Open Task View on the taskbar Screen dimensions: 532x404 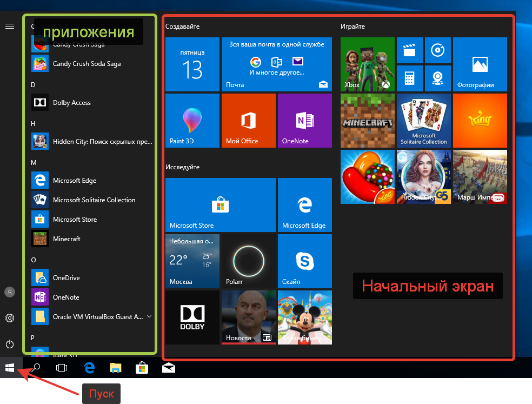coord(62,368)
